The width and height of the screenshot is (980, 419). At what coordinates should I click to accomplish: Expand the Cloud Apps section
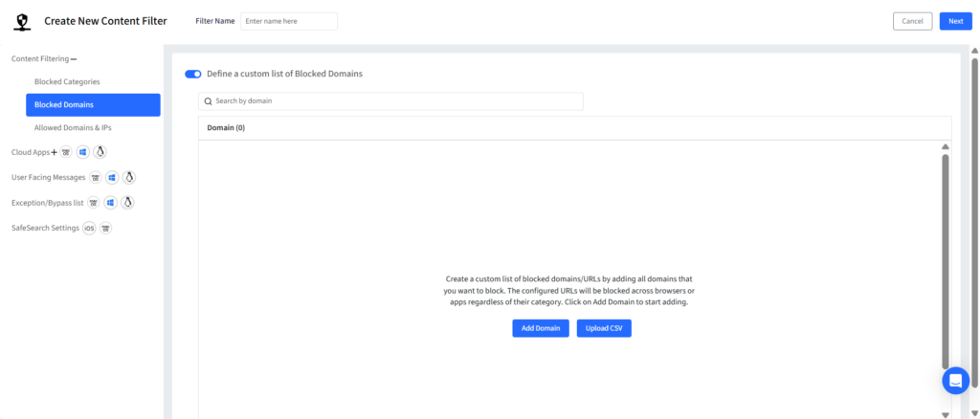(x=55, y=152)
